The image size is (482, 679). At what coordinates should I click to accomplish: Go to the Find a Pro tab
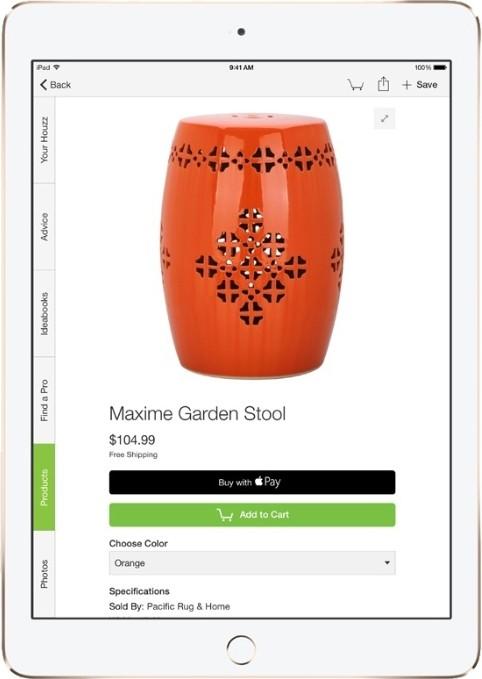(x=44, y=401)
